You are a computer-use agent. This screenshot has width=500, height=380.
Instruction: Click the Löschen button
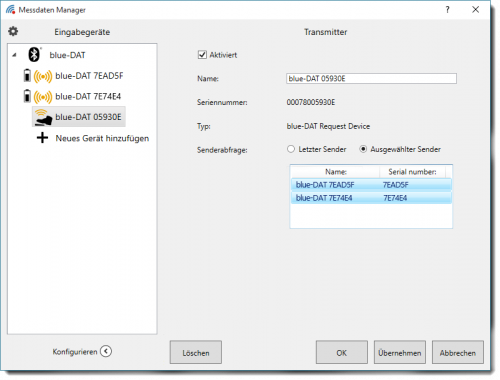[x=196, y=352]
